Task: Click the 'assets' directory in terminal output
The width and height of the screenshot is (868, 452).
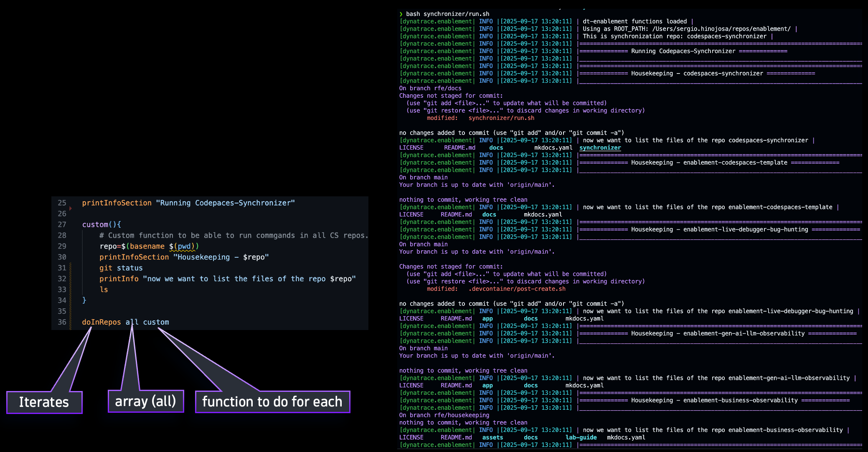Action: 492,437
